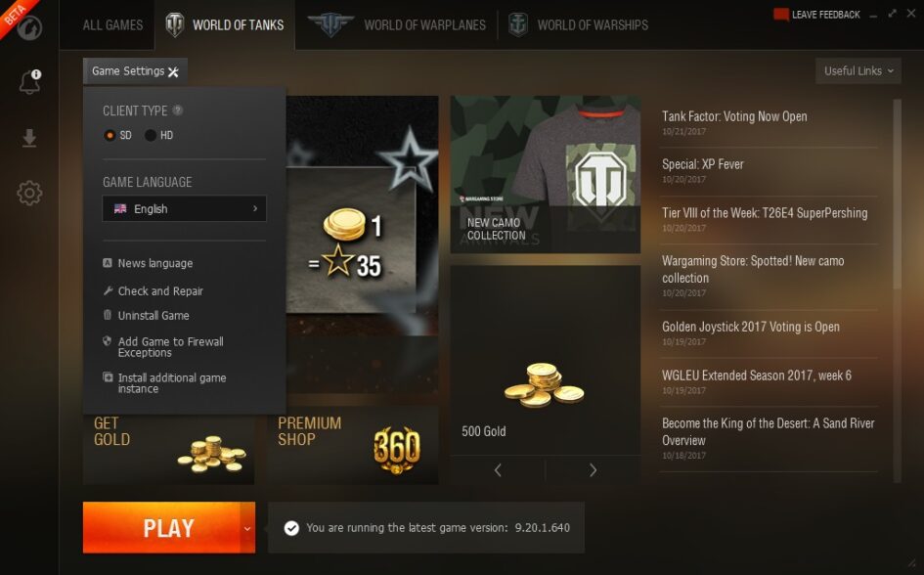This screenshot has width=924, height=575.
Task: Switch to All Games tab
Action: pyautogui.click(x=112, y=24)
